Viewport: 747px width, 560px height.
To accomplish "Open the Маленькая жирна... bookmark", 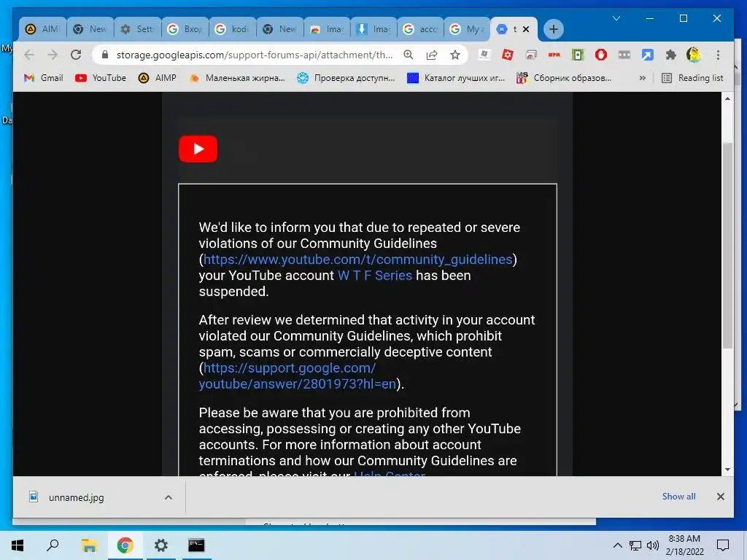I will 237,77.
